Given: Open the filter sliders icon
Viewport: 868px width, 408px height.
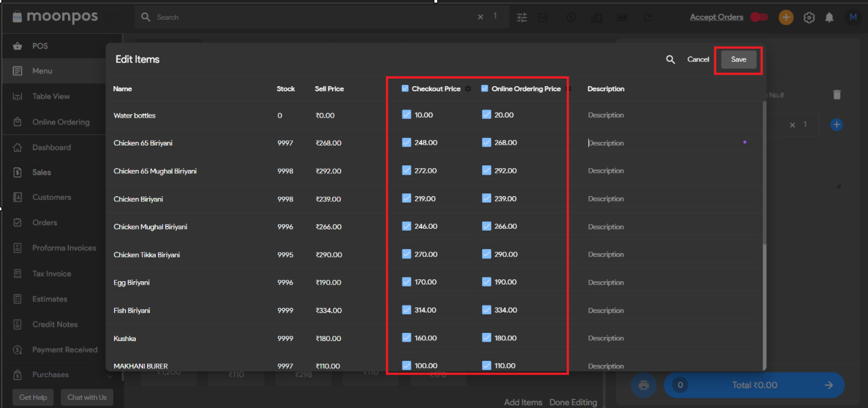Looking at the screenshot, I should coord(522,17).
